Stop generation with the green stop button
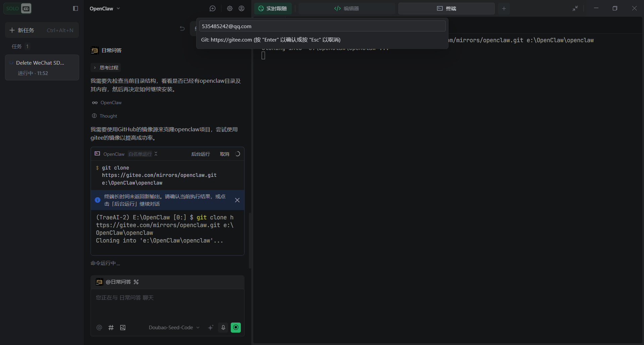 tap(236, 328)
